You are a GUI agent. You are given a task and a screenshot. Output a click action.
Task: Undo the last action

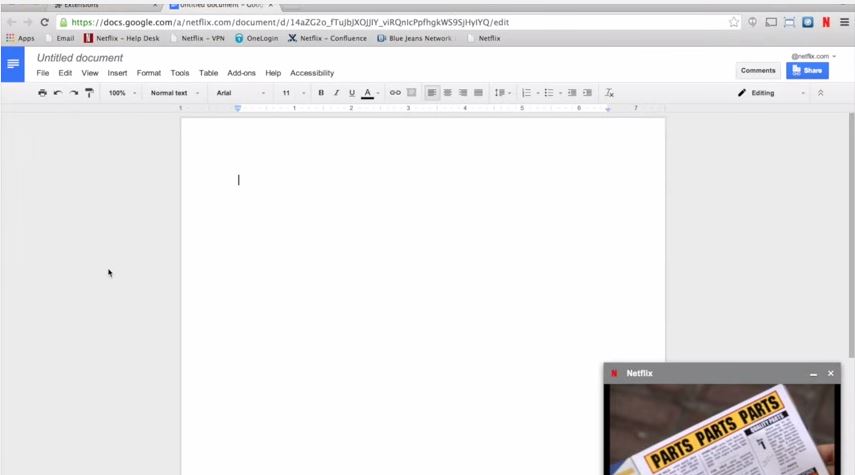click(58, 93)
